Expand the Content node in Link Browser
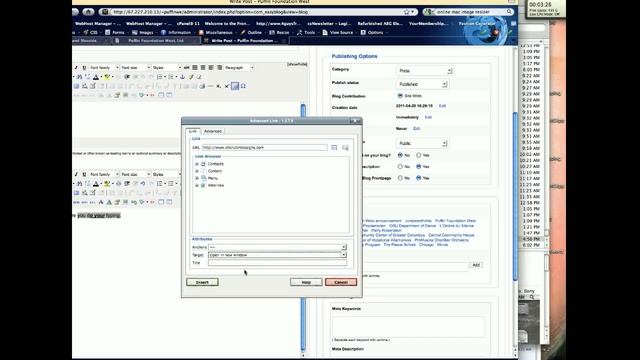 coord(197,171)
